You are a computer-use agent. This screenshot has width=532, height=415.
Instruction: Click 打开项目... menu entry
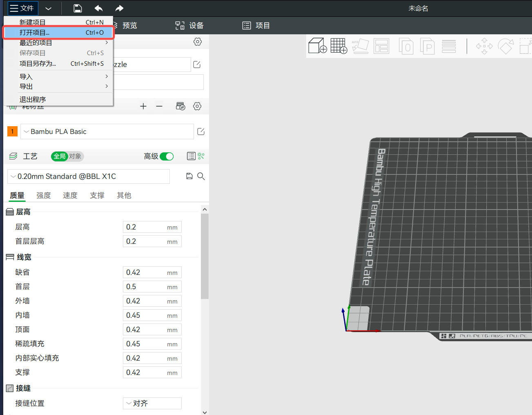tap(58, 33)
